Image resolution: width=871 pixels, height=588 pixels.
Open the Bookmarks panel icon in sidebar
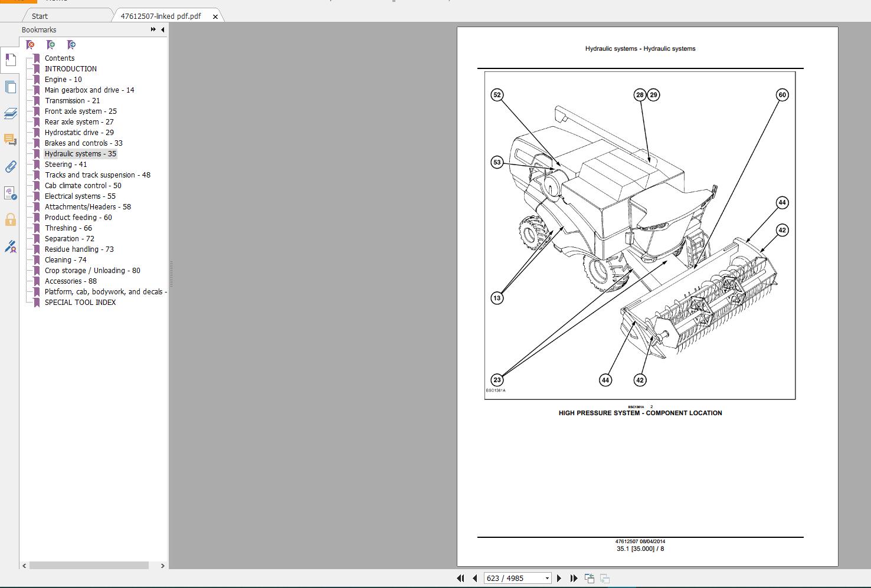coord(10,60)
